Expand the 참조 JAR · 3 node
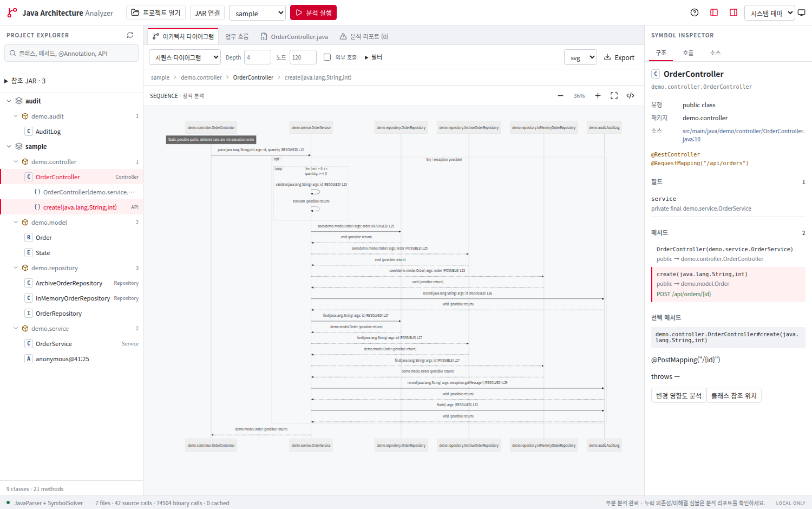The height and width of the screenshot is (509, 812). (x=6, y=81)
